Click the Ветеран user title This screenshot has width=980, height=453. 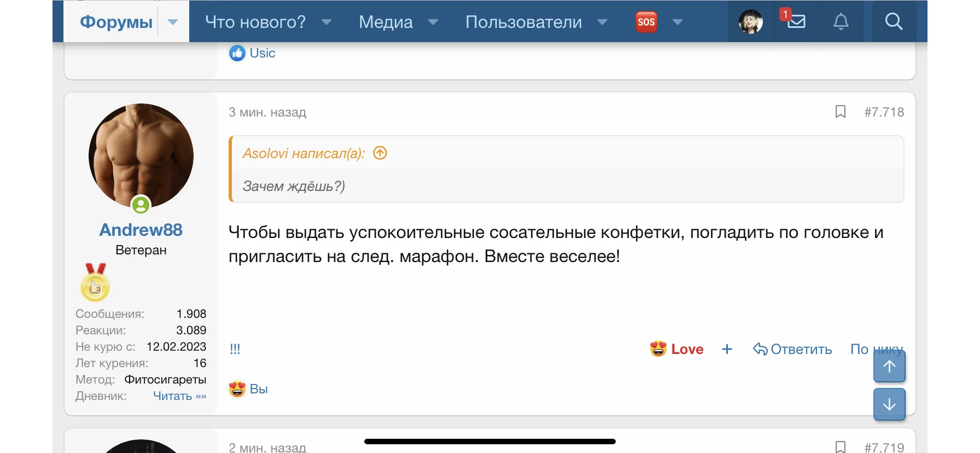(141, 250)
